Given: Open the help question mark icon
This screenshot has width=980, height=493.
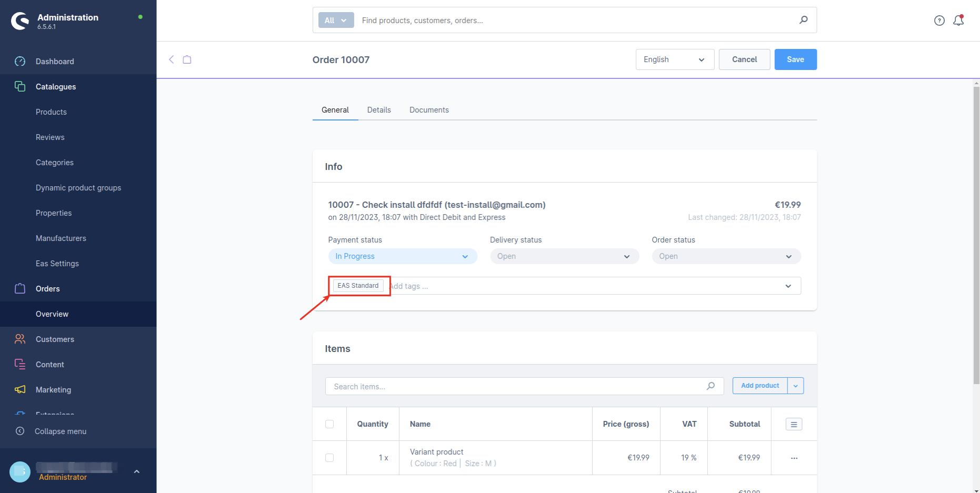Looking at the screenshot, I should click(939, 21).
